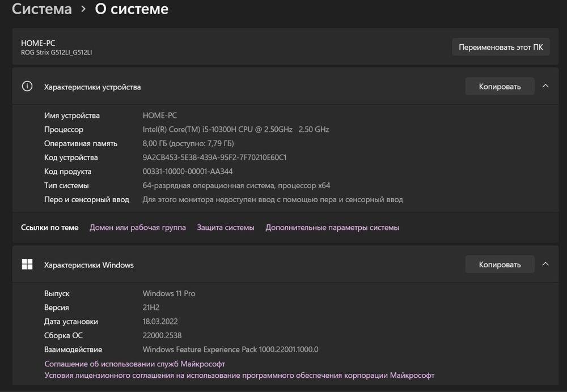
Task: Click the Код устройства label
Action: click(71, 157)
